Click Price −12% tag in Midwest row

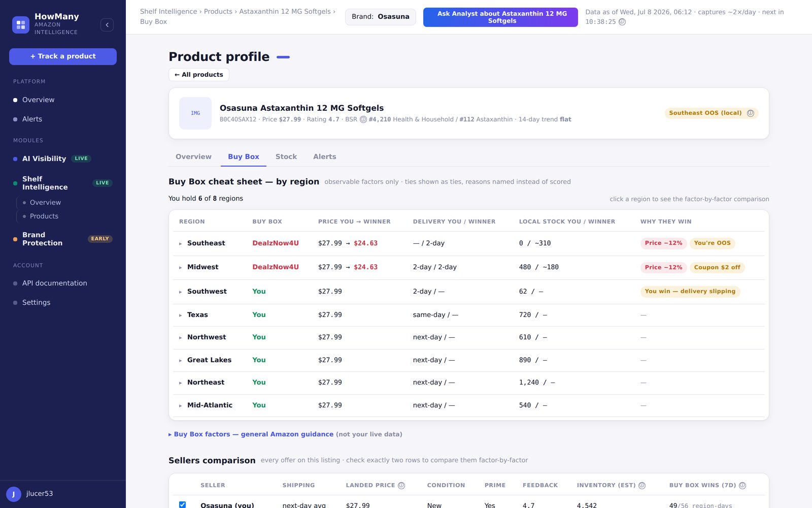click(x=663, y=268)
